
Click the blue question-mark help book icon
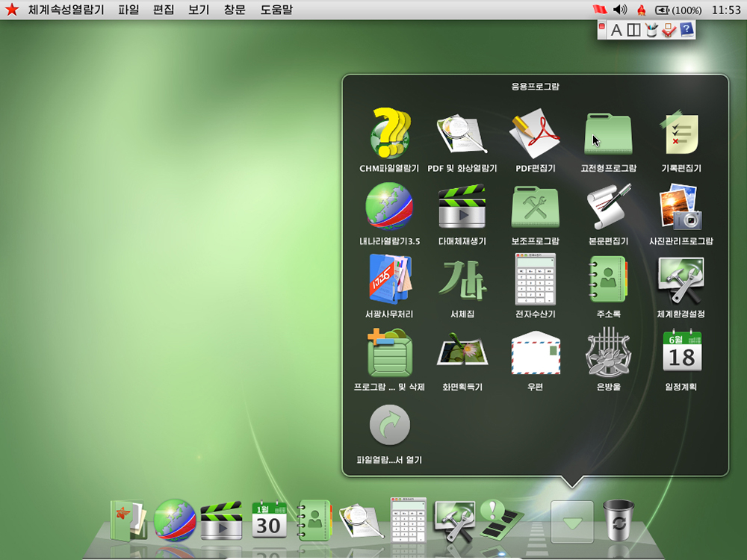[686, 30]
